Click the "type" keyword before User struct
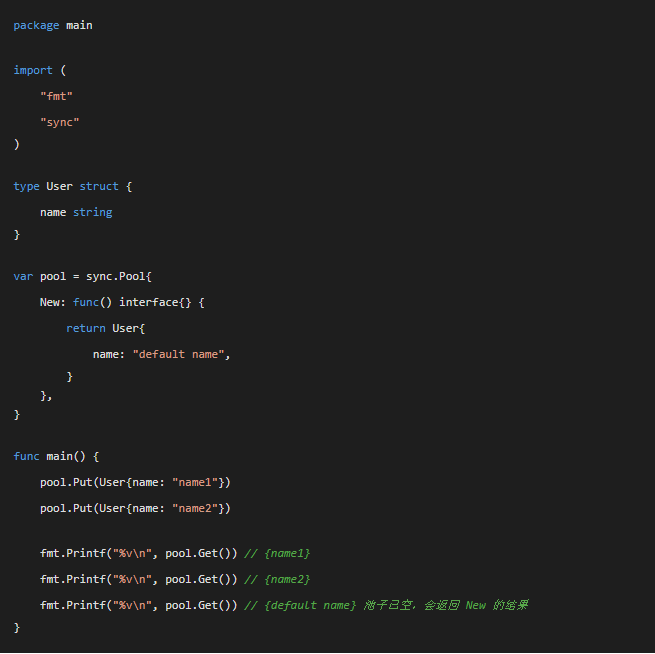 (26, 186)
